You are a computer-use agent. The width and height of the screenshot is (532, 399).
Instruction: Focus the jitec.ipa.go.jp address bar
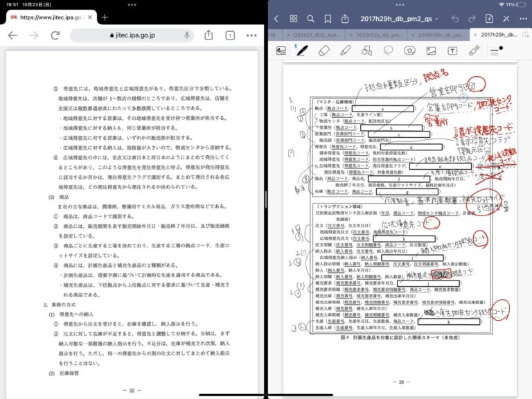click(x=132, y=35)
